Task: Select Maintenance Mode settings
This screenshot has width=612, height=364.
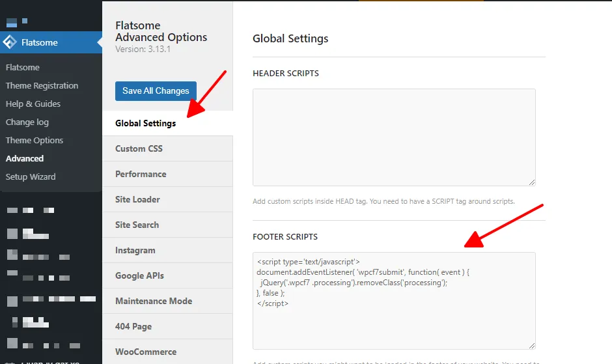Action: pyautogui.click(x=154, y=301)
